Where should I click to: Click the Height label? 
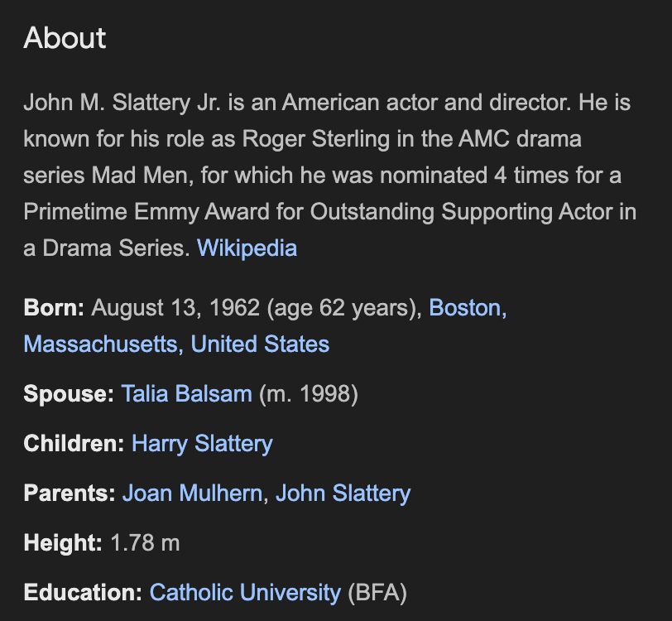[x=63, y=543]
